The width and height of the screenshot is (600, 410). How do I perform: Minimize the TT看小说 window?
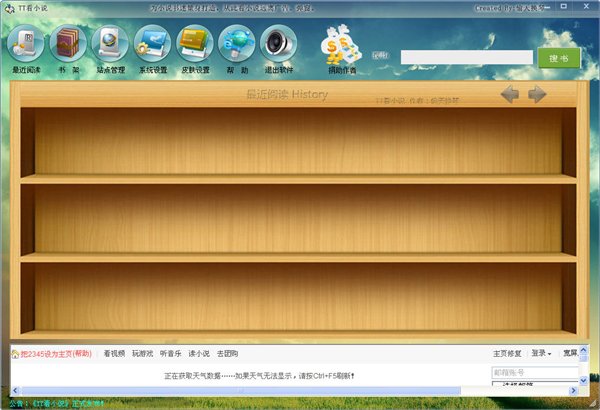pos(546,7)
